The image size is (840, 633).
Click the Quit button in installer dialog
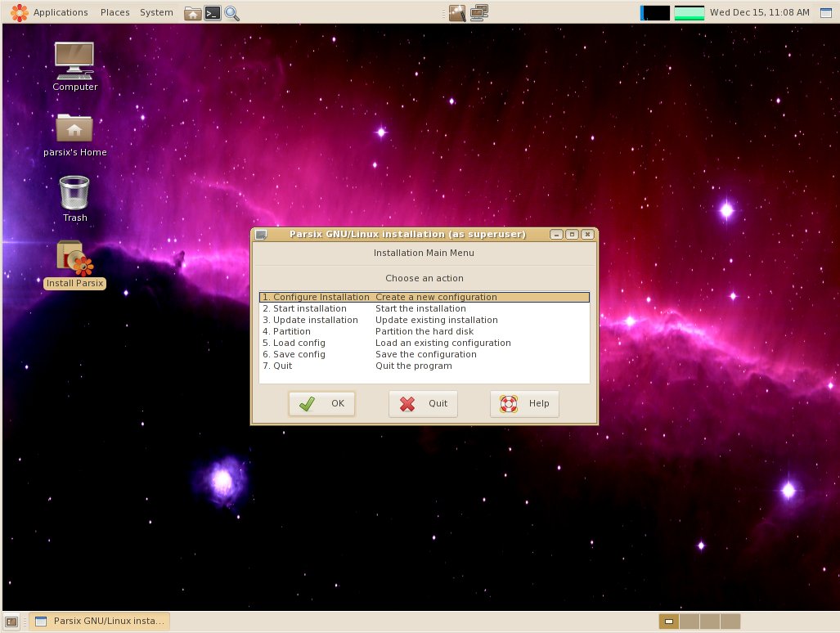click(423, 404)
